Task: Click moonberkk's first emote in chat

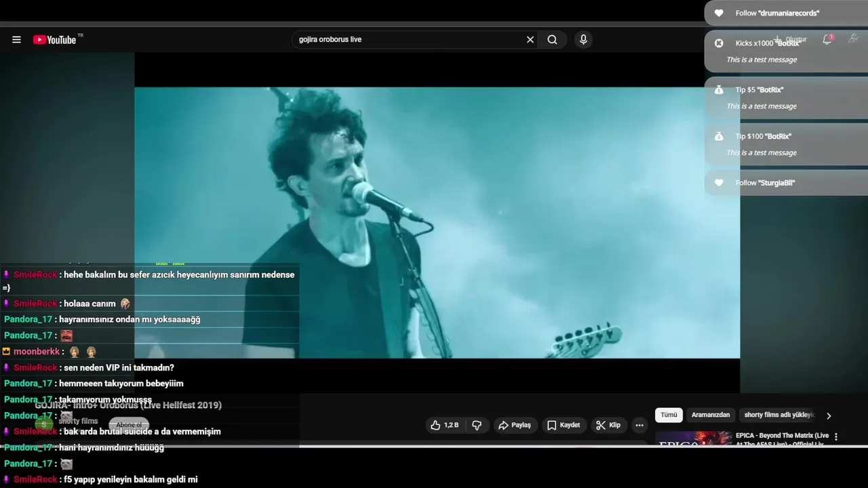Action: (x=75, y=352)
